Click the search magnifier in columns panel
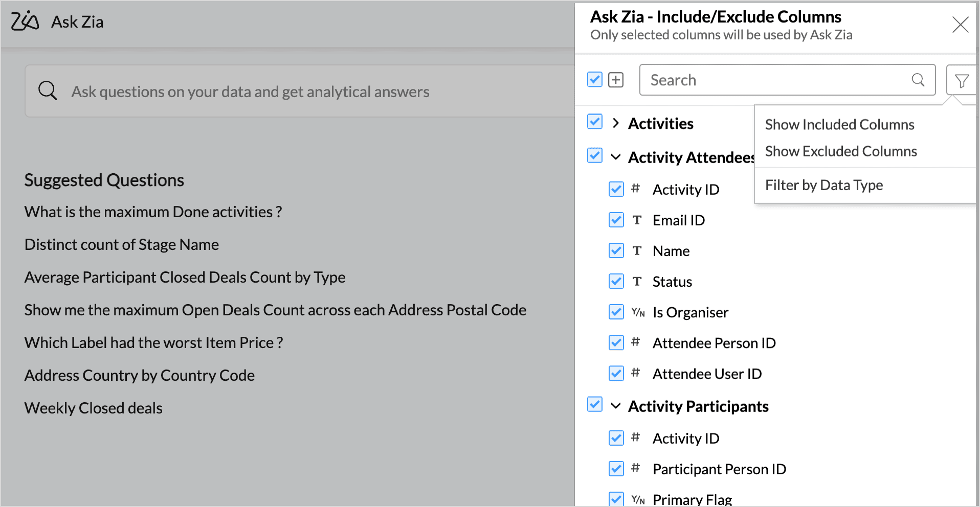Viewport: 980px width, 507px height. click(x=918, y=80)
